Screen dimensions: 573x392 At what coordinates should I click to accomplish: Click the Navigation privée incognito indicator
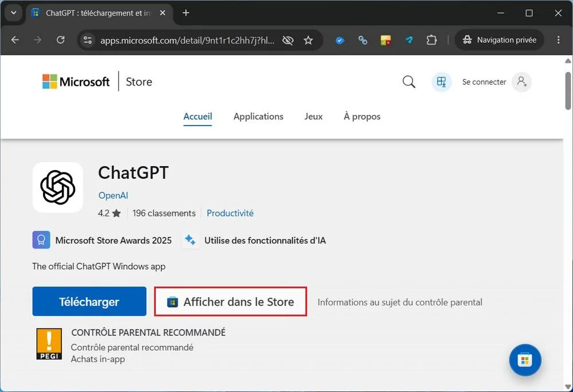(x=499, y=40)
